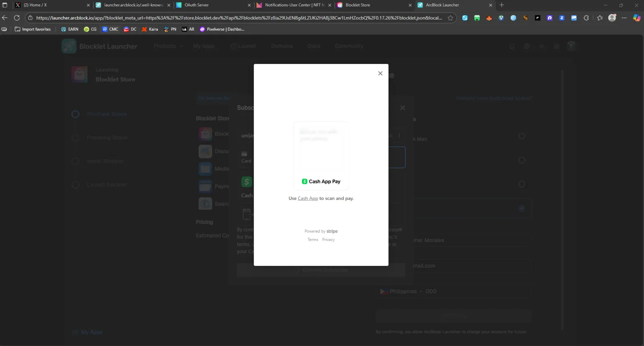Viewport: 644px width, 346px height.
Task: Toggle the theme sun icon in the site header
Action: (x=542, y=46)
